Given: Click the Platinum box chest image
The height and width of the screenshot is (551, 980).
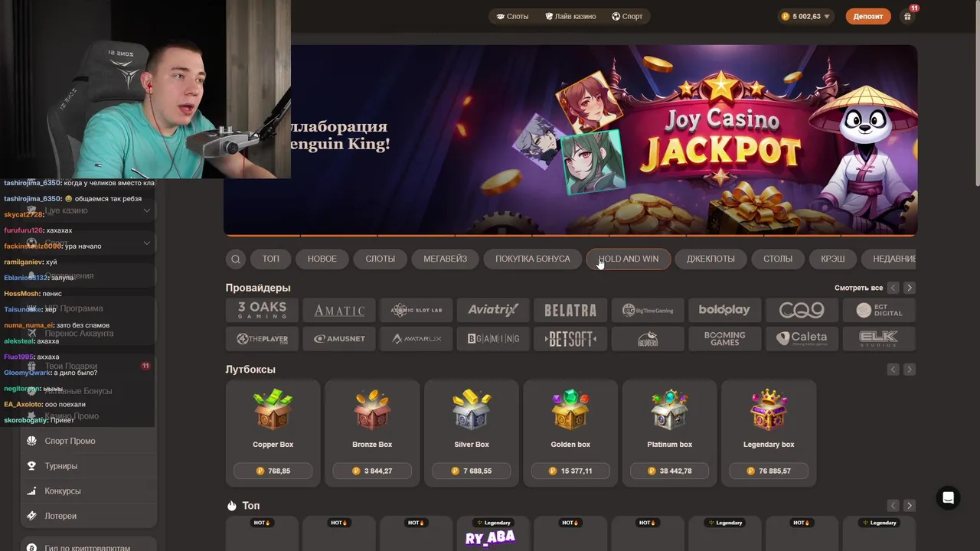Looking at the screenshot, I should pos(670,409).
